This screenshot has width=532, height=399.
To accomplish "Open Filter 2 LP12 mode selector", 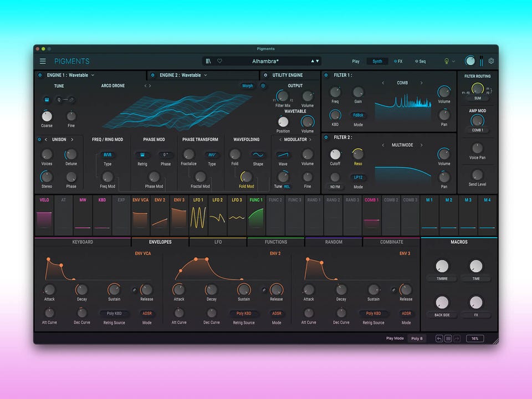I will [x=358, y=177].
